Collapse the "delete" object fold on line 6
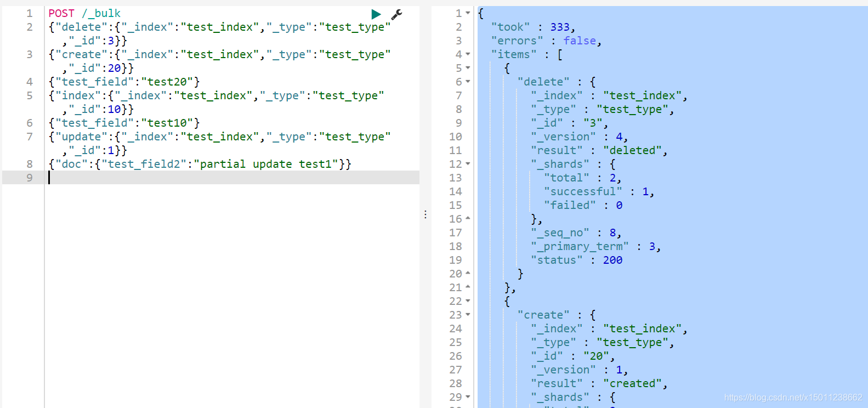The image size is (868, 408). pos(468,82)
